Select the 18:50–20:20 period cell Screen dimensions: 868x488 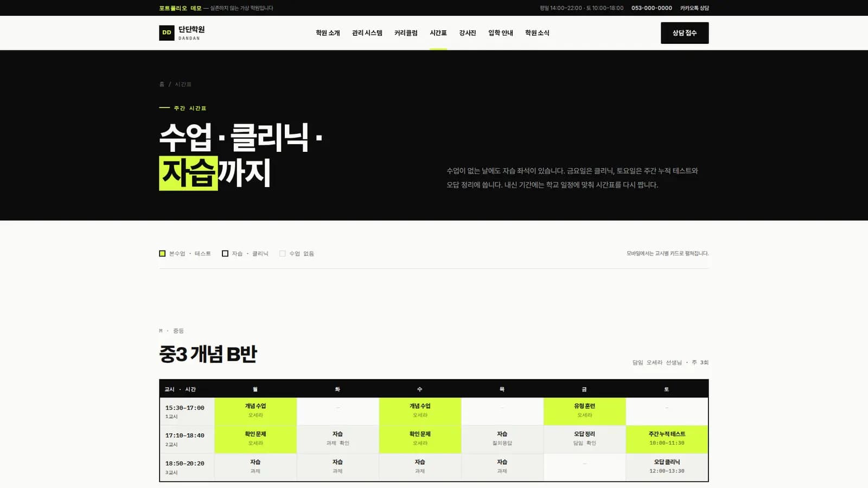point(187,467)
